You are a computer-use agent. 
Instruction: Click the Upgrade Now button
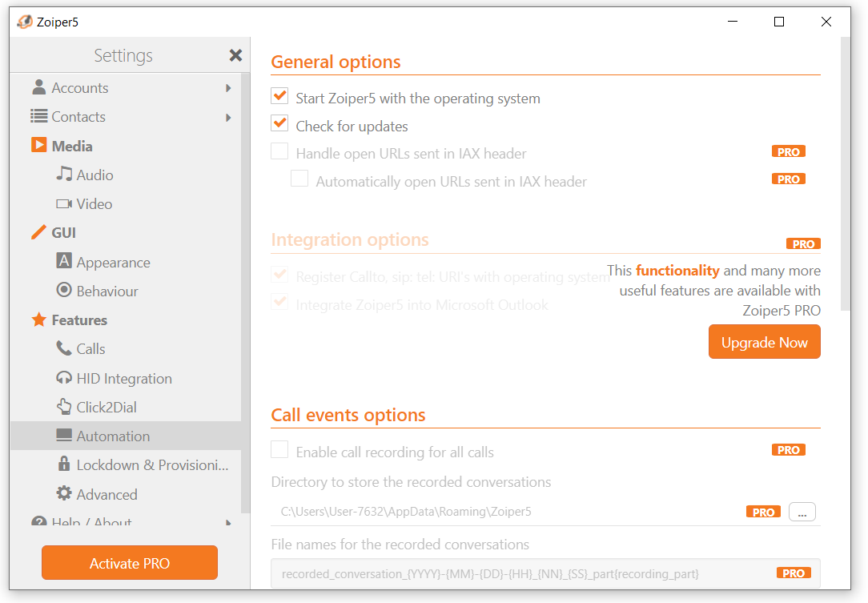(x=764, y=342)
